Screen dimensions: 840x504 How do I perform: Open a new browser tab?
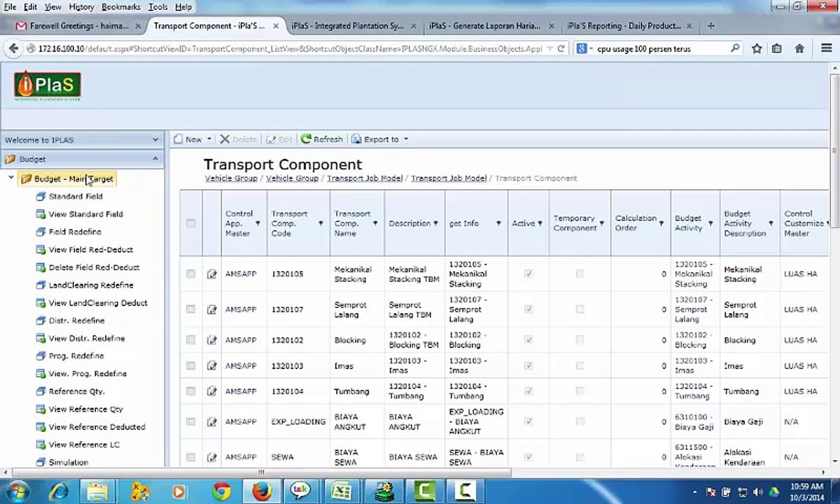pos(711,26)
